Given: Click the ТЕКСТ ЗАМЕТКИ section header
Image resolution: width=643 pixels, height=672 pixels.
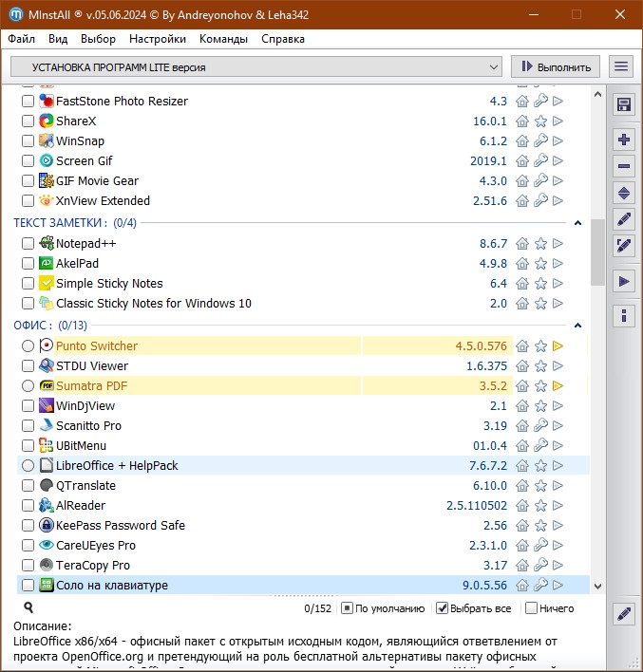Looking at the screenshot, I should tap(75, 223).
